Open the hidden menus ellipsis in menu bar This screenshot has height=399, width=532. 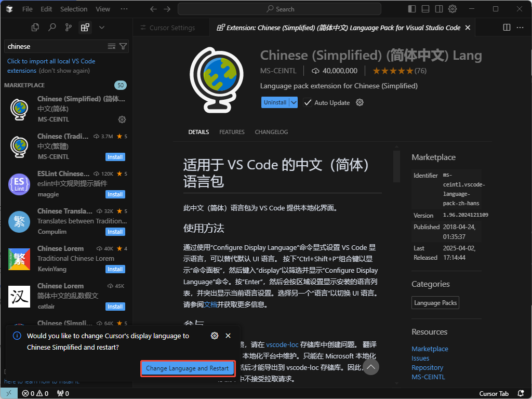pyautogui.click(x=124, y=9)
